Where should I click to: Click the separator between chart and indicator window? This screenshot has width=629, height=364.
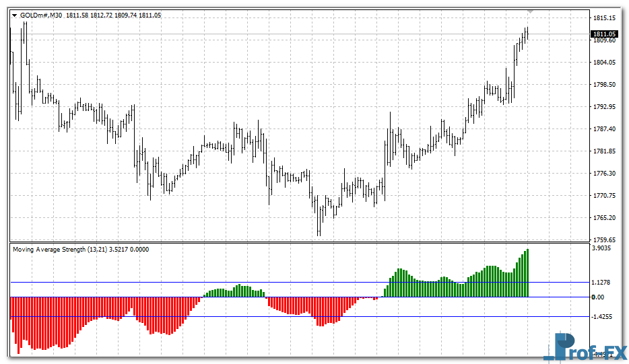tap(296, 242)
